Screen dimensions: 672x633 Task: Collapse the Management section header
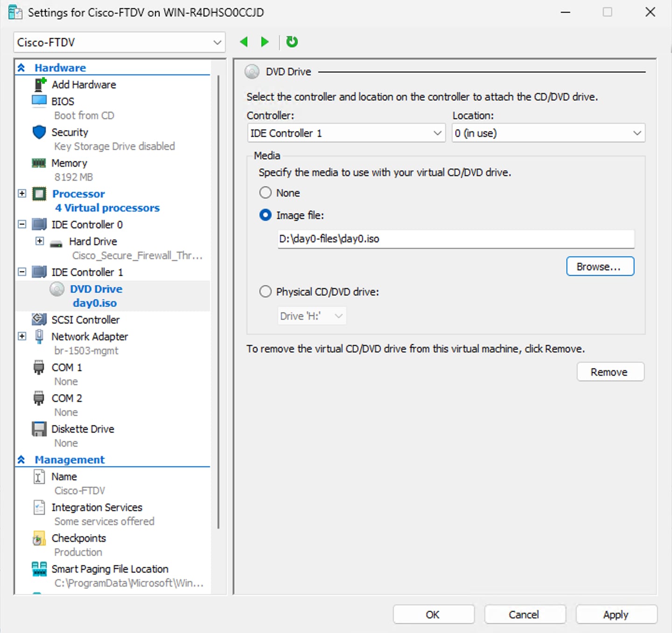tap(21, 460)
